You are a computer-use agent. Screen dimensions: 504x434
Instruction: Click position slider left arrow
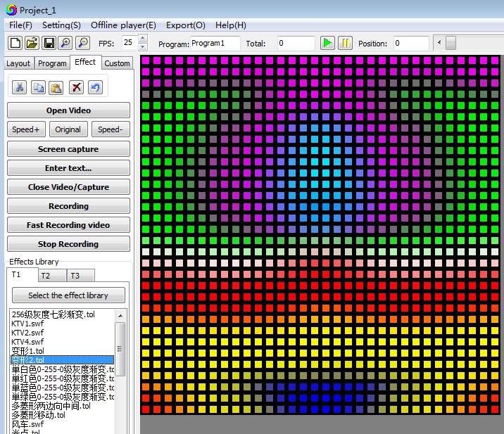point(439,43)
